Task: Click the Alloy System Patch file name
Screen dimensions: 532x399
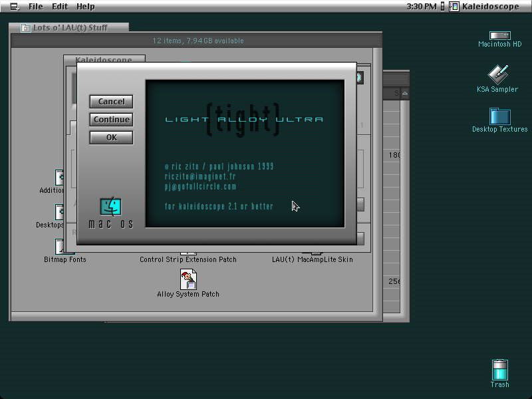Action: (188, 294)
